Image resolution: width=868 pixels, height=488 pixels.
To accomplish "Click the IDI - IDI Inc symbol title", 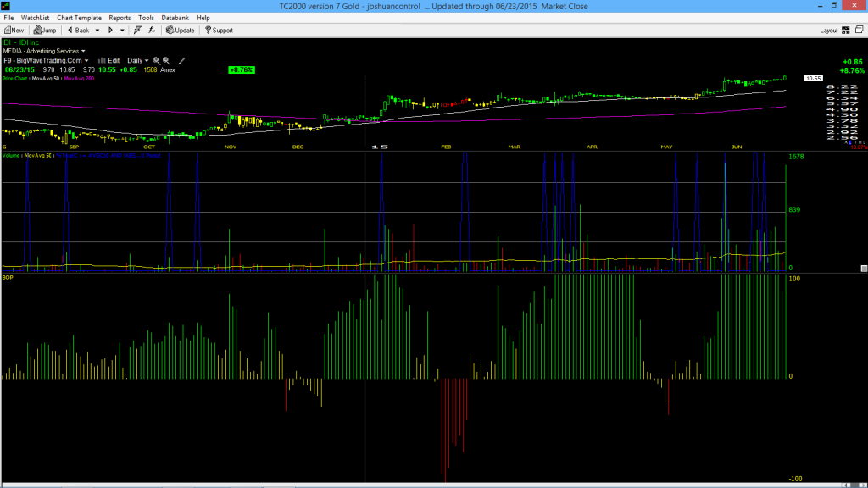I will pyautogui.click(x=21, y=42).
